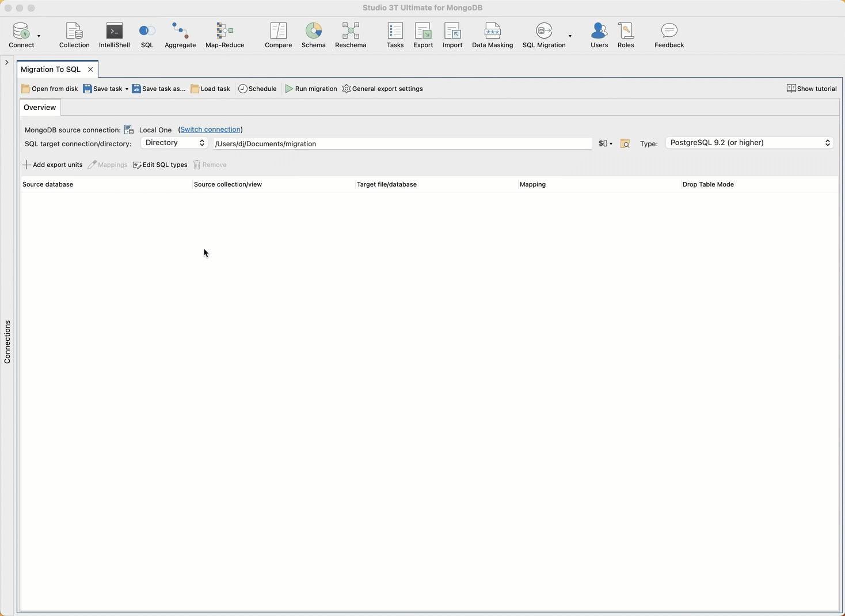Click Run migration button

tap(311, 89)
